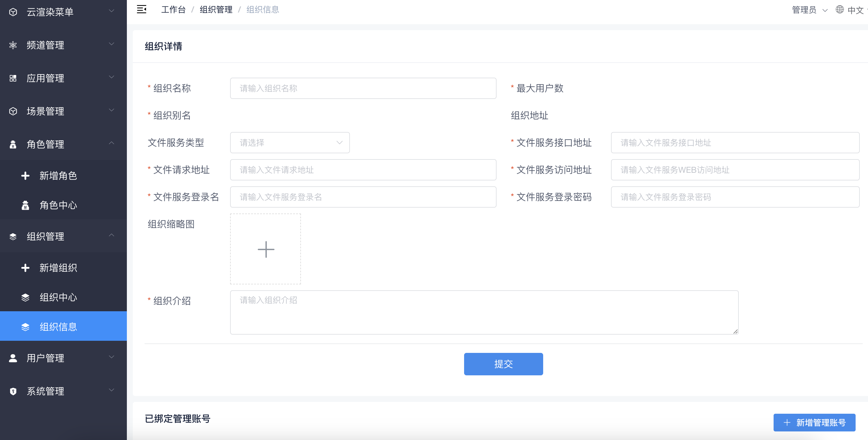Click the 组织详情 section heading

tap(163, 46)
